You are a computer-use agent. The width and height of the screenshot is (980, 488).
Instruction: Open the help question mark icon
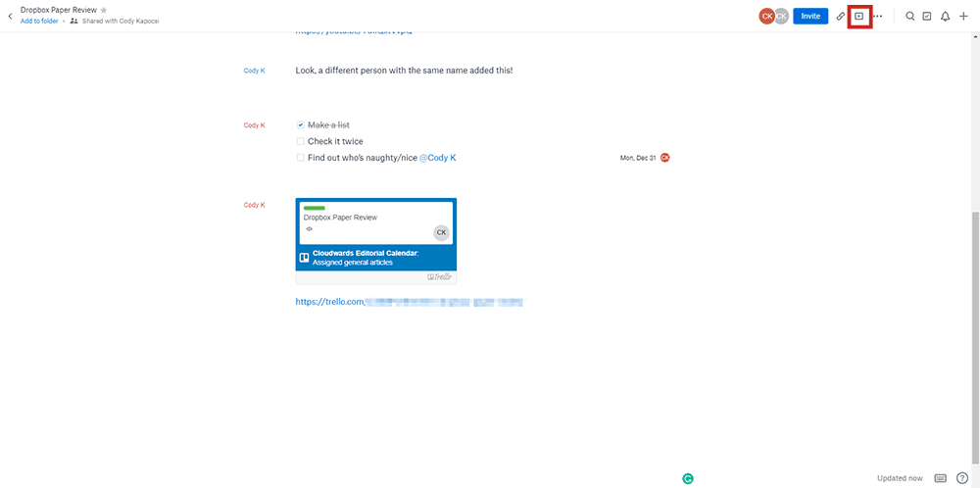(x=962, y=478)
